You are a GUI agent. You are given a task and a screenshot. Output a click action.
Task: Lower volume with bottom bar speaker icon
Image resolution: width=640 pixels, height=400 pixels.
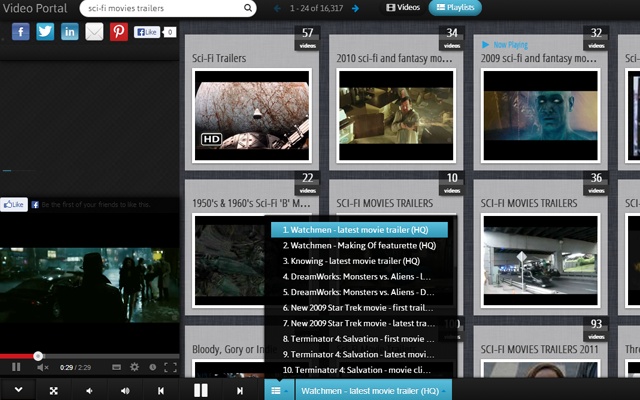coord(89,390)
